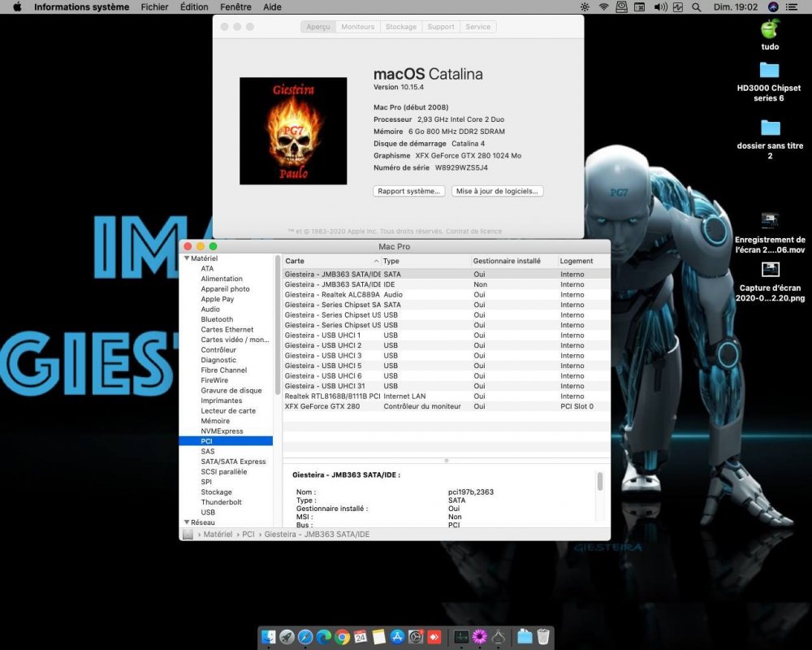Image resolution: width=812 pixels, height=650 pixels.
Task: Open Safari from the dock
Action: tap(305, 636)
